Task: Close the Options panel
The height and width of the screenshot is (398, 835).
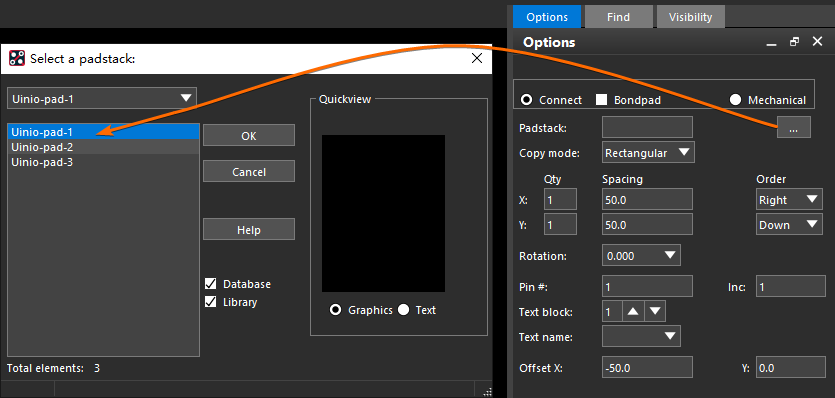Action: [817, 42]
